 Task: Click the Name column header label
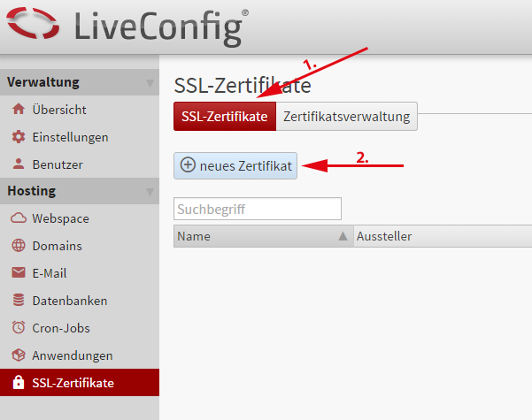click(194, 236)
